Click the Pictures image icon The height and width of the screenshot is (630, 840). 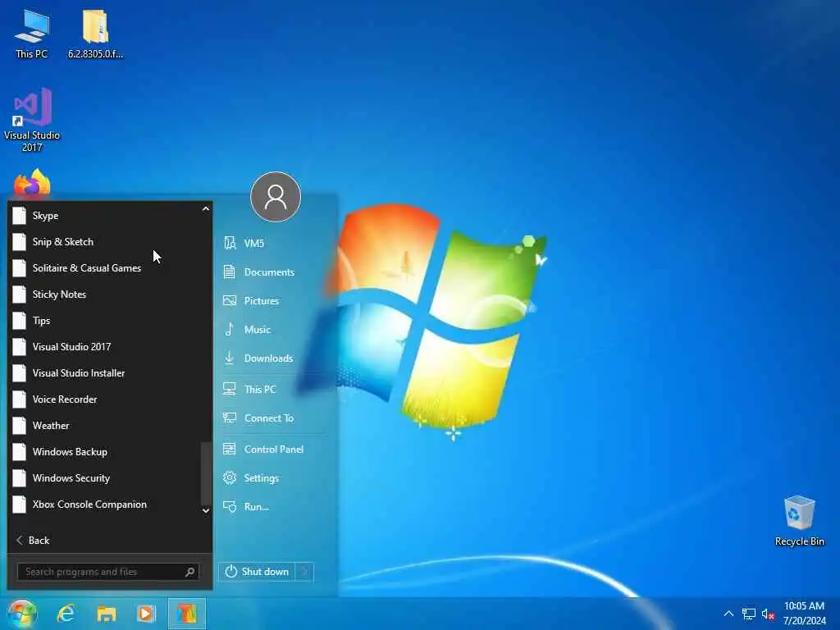[x=230, y=300]
